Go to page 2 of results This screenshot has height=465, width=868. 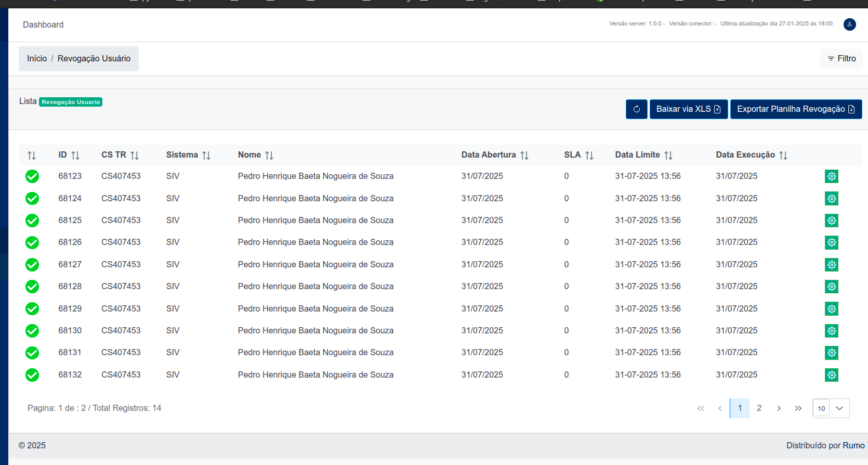click(759, 408)
